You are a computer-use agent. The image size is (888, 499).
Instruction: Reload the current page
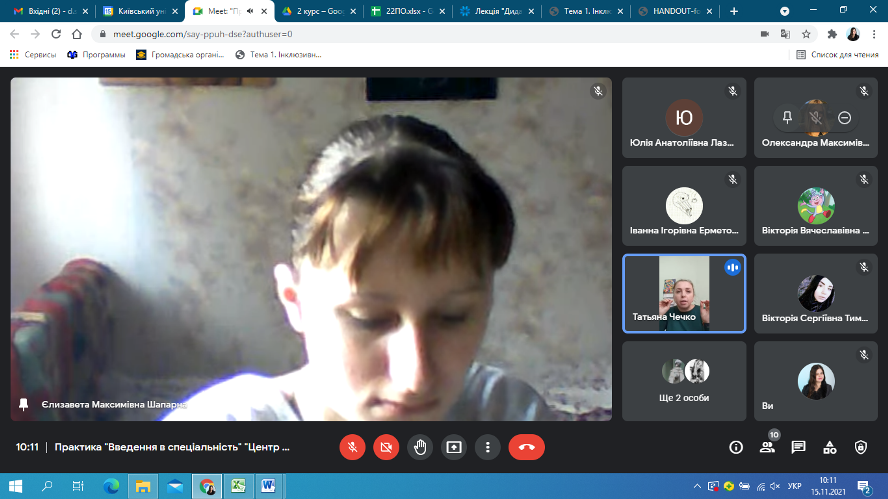pyautogui.click(x=56, y=34)
